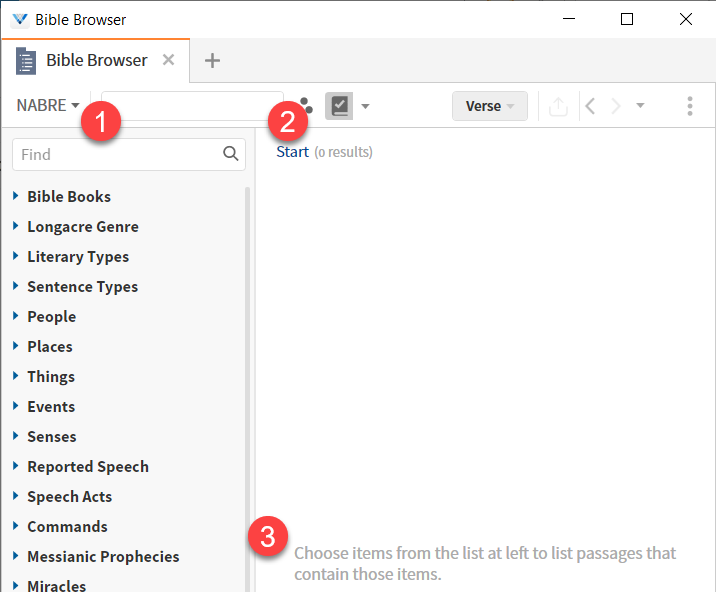This screenshot has height=592, width=716.
Task: Expand the Places category arrow
Action: 16,346
